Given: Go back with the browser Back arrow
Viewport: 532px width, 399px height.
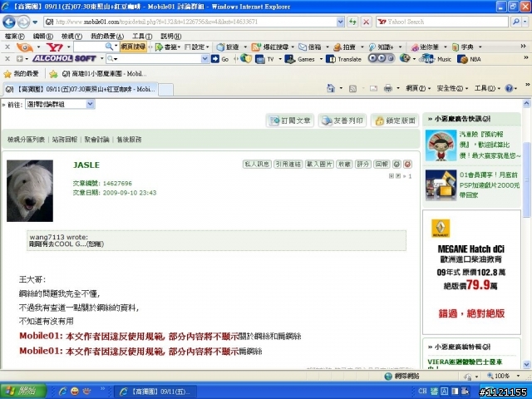Looking at the screenshot, I should (9, 22).
